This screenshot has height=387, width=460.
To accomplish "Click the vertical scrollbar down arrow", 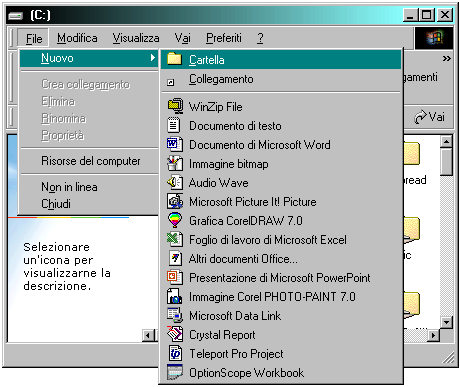I will [446, 322].
